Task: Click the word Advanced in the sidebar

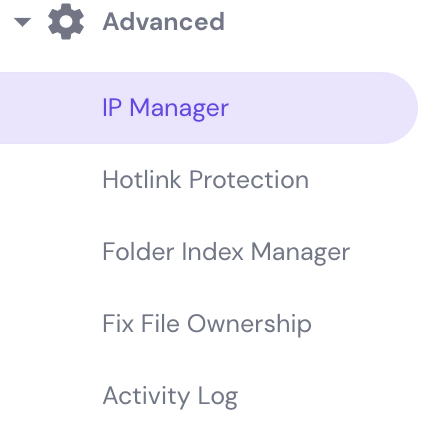Action: [164, 22]
